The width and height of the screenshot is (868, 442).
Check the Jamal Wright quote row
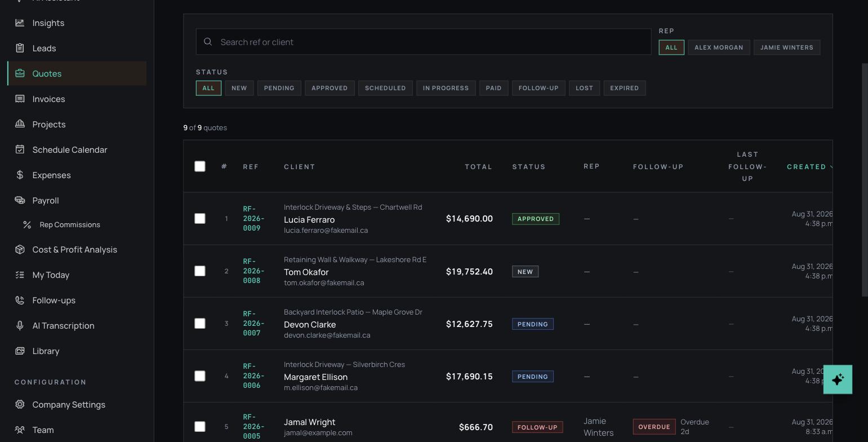[200, 427]
